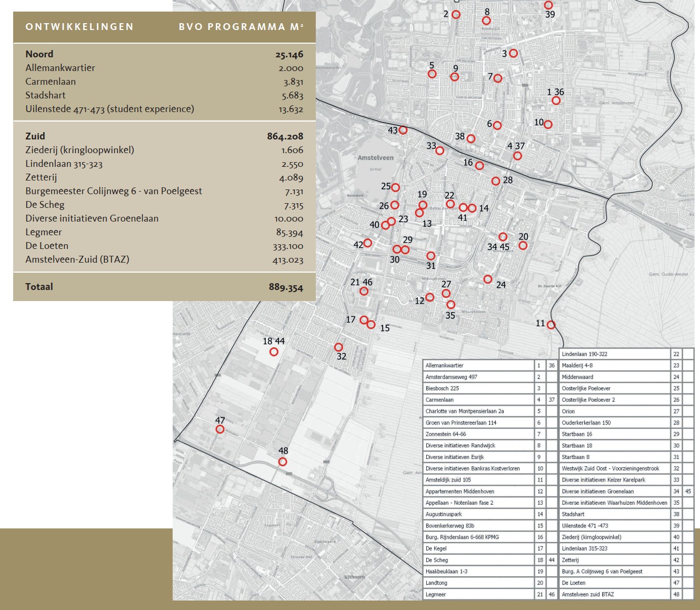Select the red marker numbered 11
This screenshot has height=610, width=700.
point(551,325)
